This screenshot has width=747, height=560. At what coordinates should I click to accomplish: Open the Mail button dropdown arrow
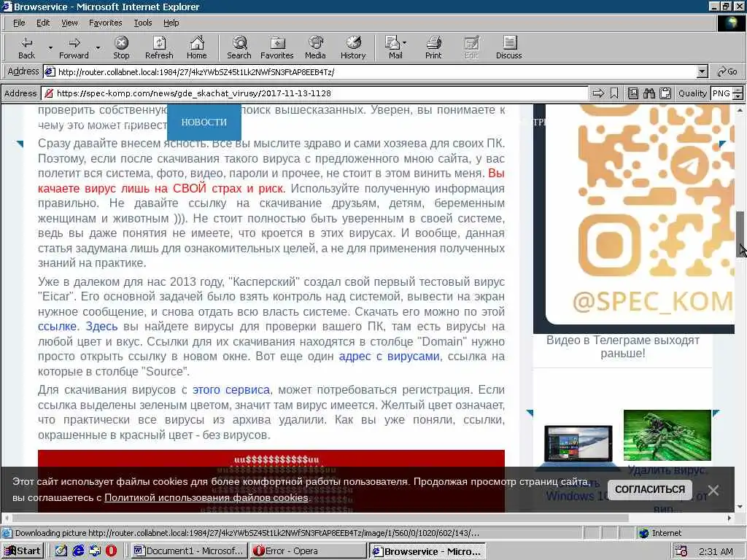[405, 43]
